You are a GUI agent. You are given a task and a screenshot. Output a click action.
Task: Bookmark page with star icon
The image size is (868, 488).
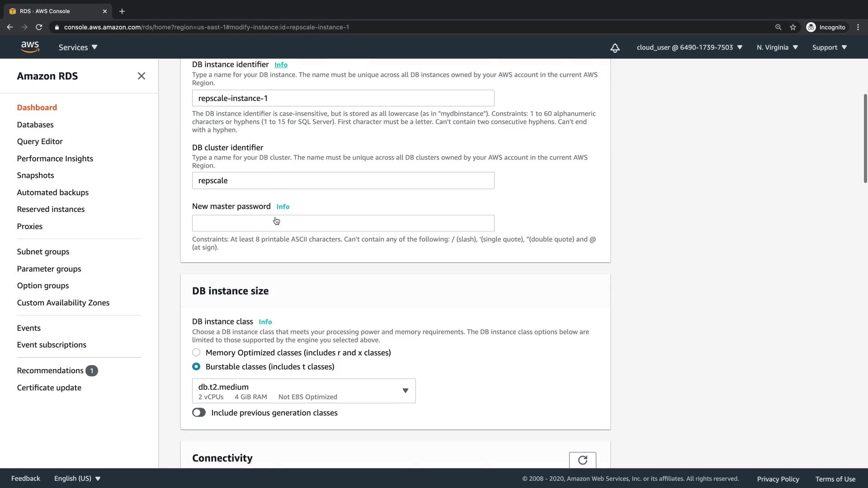tap(793, 27)
